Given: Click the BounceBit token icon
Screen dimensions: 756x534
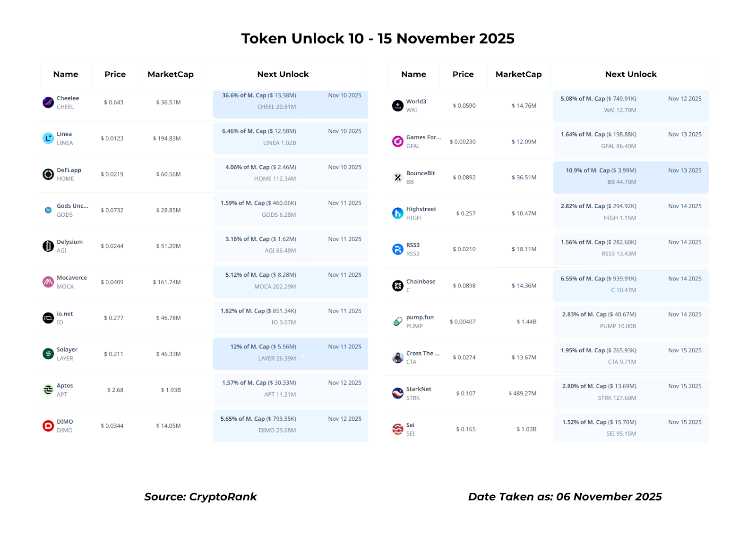Looking at the screenshot, I should (x=398, y=178).
